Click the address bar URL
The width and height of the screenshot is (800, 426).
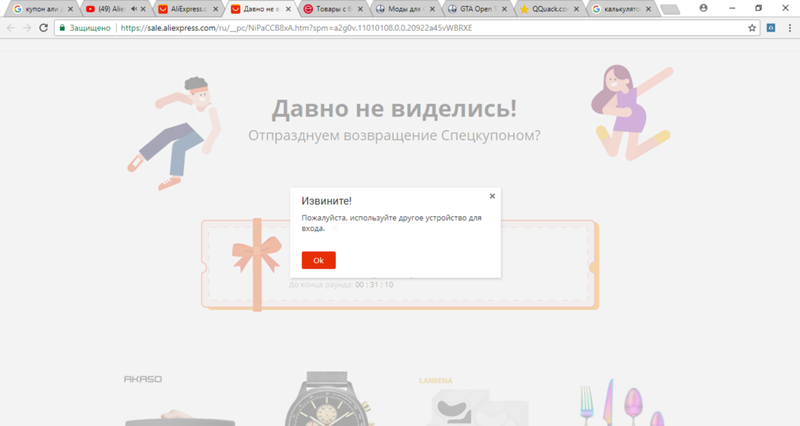coord(296,28)
